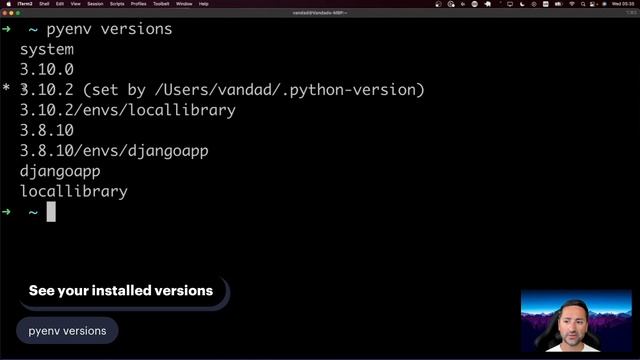Click the standalone '3.8.10' version line
Image resolution: width=640 pixels, height=360 pixels.
(x=47, y=131)
